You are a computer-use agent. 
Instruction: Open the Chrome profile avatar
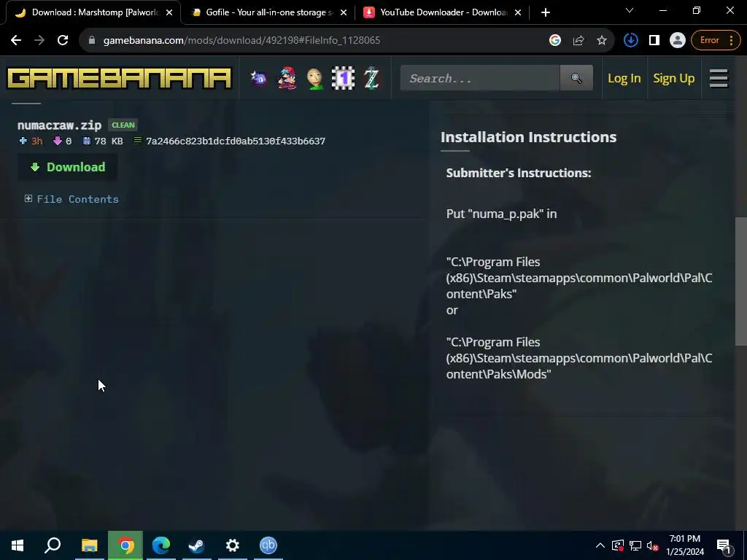(x=678, y=41)
